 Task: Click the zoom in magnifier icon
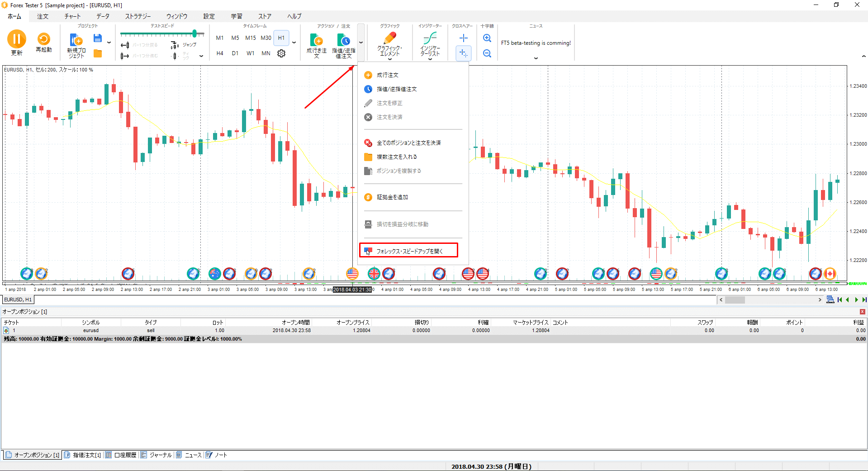pyautogui.click(x=487, y=38)
